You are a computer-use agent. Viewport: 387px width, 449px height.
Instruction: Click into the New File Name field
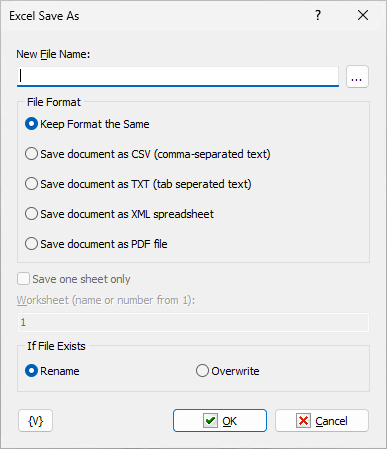pos(178,76)
